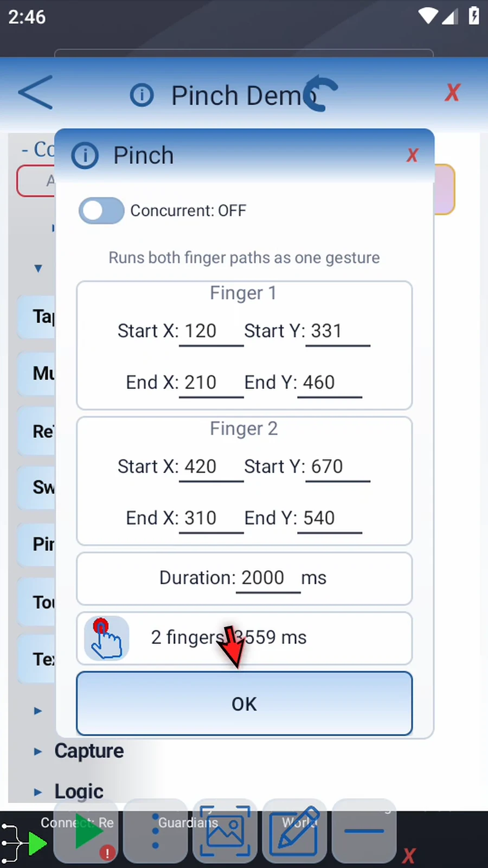Click the minus button in bottom bar
This screenshot has width=488, height=868.
tap(364, 831)
